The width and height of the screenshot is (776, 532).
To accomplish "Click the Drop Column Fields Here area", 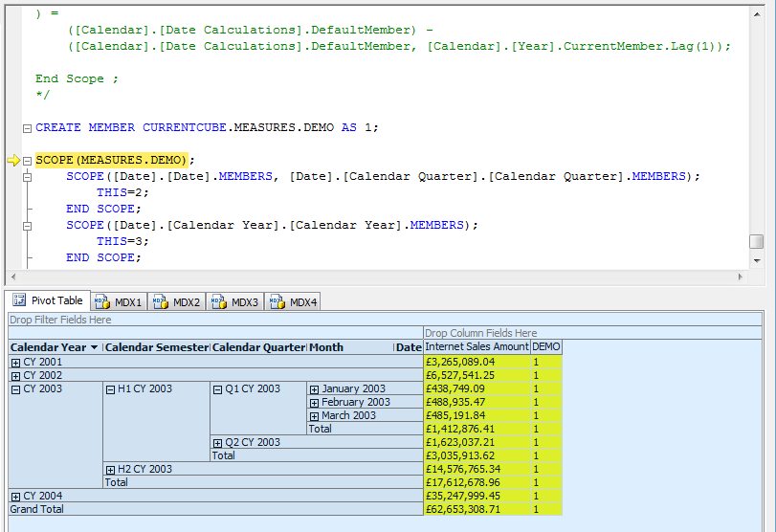I will (592, 333).
